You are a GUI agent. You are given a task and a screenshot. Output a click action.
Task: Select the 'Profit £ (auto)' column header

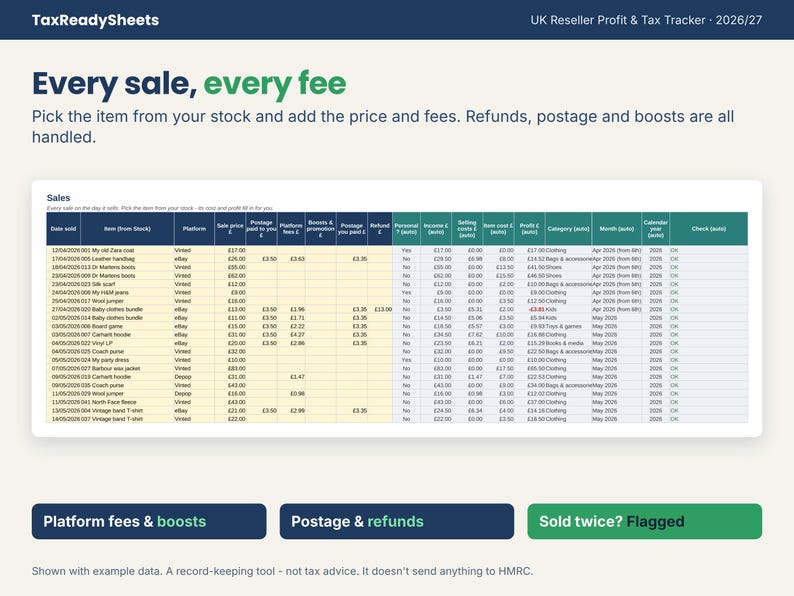530,229
